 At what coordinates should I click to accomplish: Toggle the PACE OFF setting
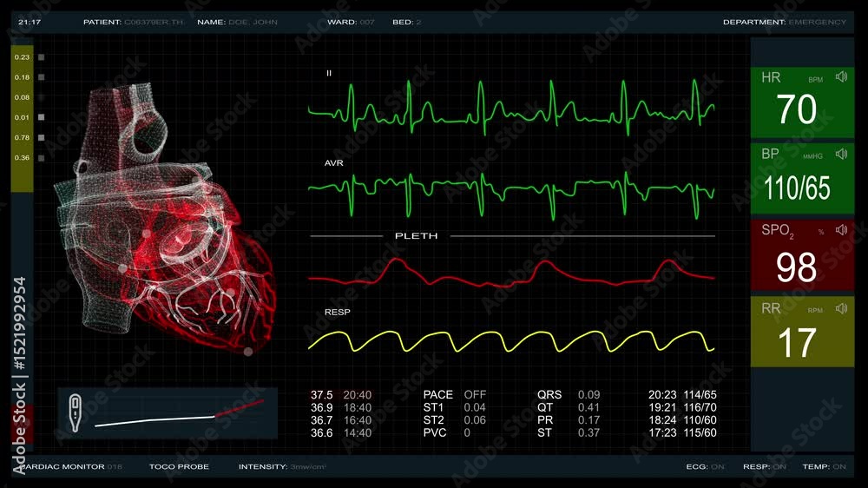pos(455,395)
